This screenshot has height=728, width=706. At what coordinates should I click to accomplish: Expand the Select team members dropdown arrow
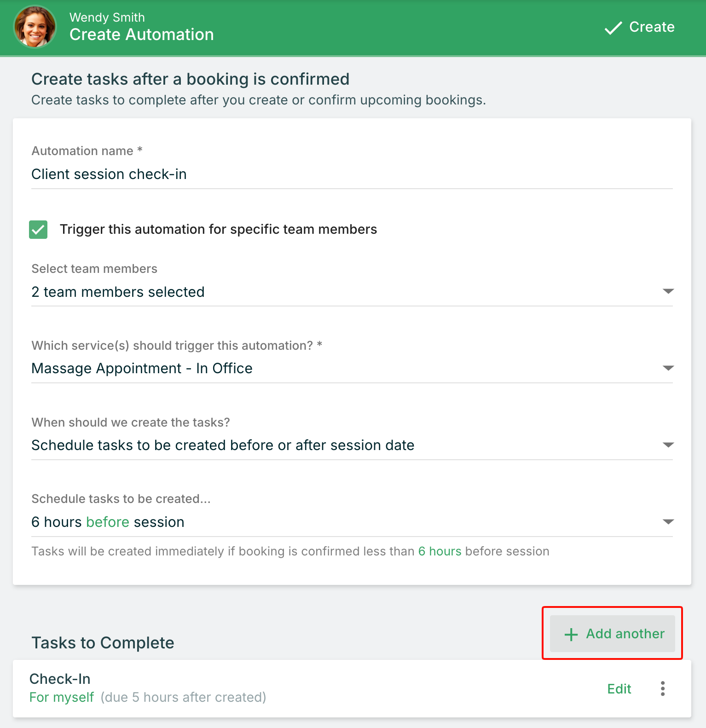click(668, 291)
